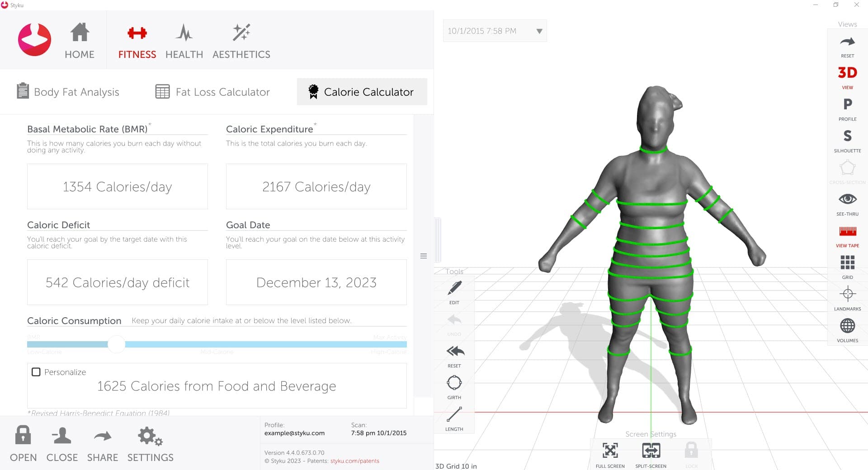Toggle the GRID display
Screen dimensions: 868x470
tap(847, 268)
